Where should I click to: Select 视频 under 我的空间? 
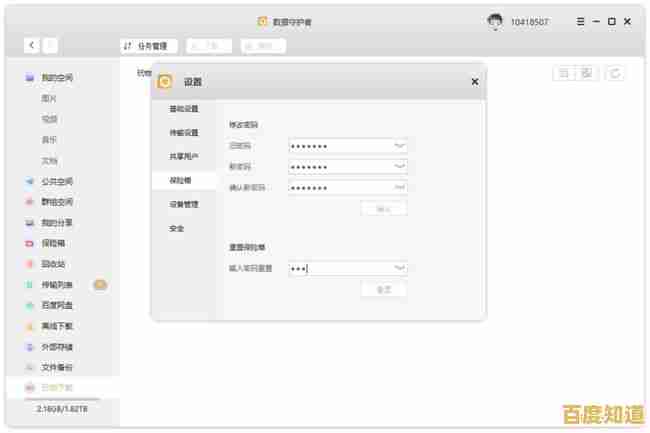click(x=49, y=119)
